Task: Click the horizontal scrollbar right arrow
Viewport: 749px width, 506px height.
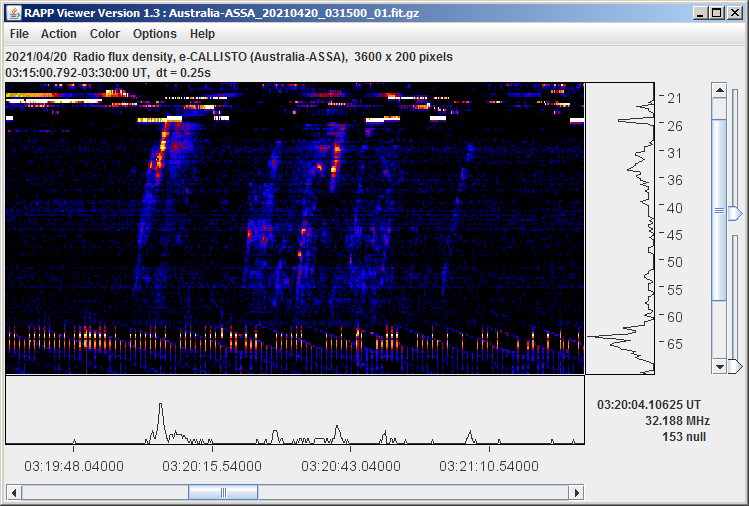Action: click(577, 492)
